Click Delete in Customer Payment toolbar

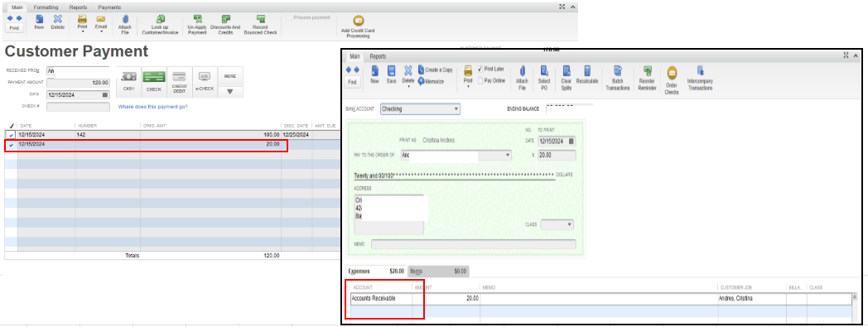point(58,22)
